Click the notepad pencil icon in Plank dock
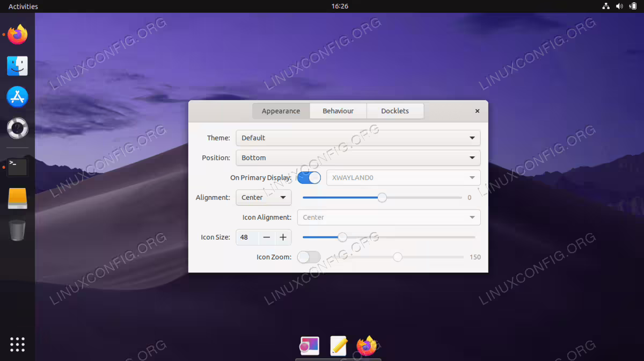Screen dimensions: 644x361 pos(338,345)
